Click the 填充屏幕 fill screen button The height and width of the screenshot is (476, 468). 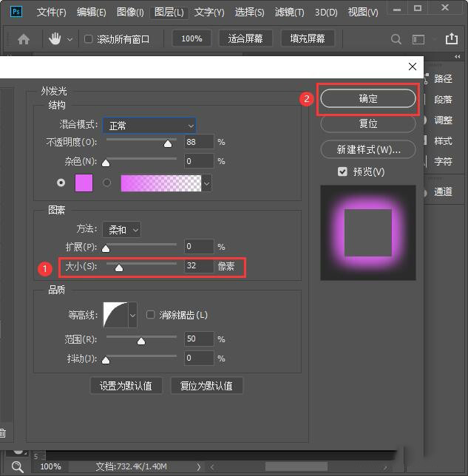(308, 38)
